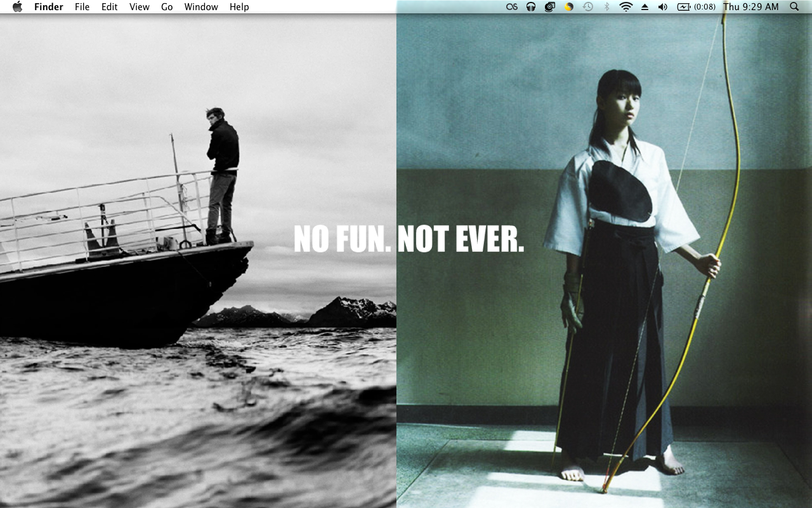Click the yellow circle status icon
This screenshot has width=812, height=508.
tap(569, 7)
